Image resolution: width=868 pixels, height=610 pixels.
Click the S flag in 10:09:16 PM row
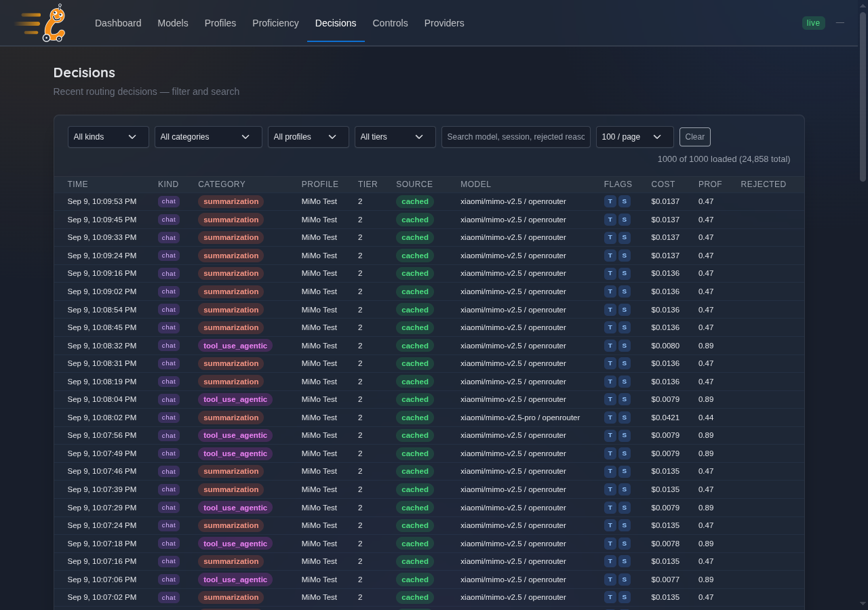click(x=625, y=273)
